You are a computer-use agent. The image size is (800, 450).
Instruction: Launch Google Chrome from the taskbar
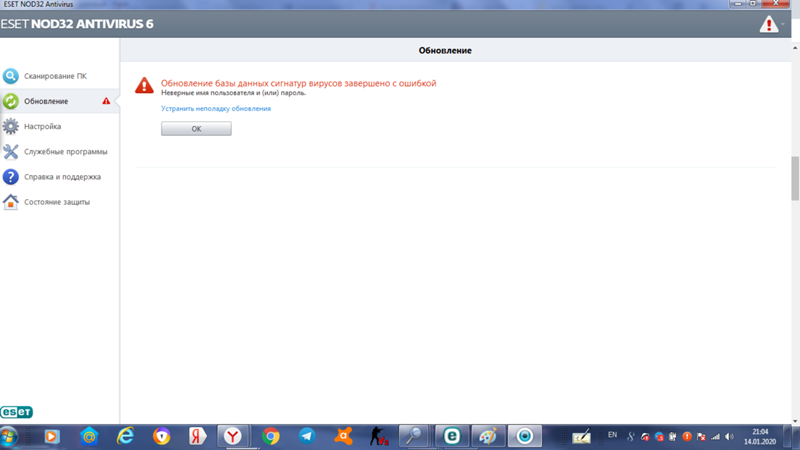pyautogui.click(x=270, y=437)
